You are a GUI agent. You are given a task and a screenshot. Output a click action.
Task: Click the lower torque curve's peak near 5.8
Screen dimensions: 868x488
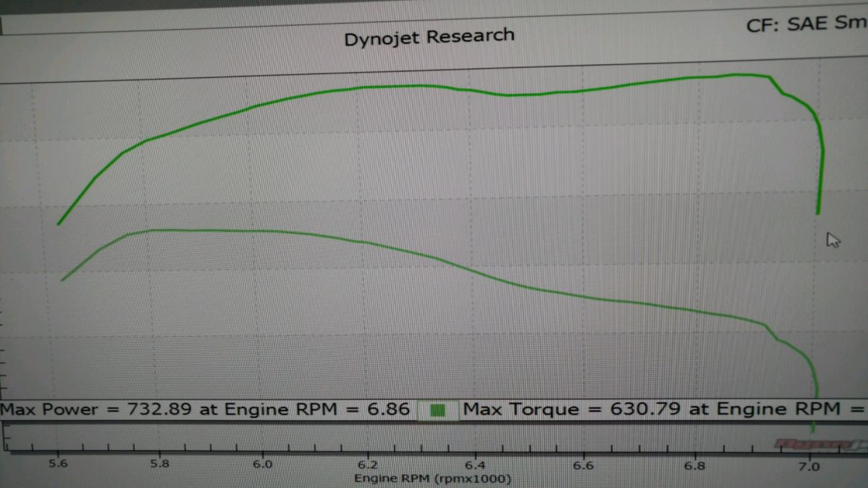[157, 230]
